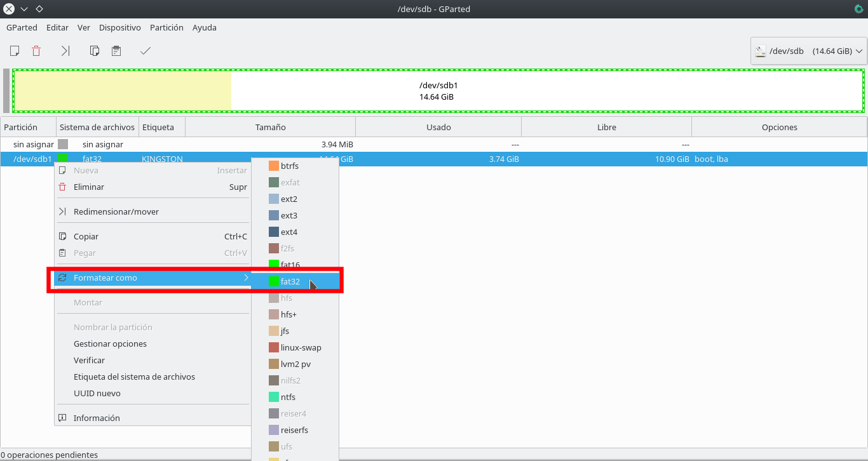Click the Resize/Move toolbar icon
The height and width of the screenshot is (461, 868).
tap(65, 51)
